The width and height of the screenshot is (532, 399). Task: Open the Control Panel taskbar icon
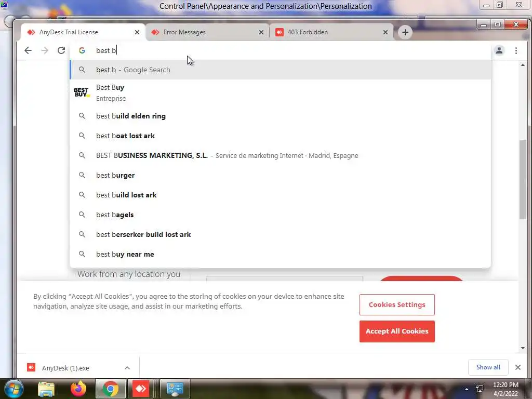[x=175, y=389]
